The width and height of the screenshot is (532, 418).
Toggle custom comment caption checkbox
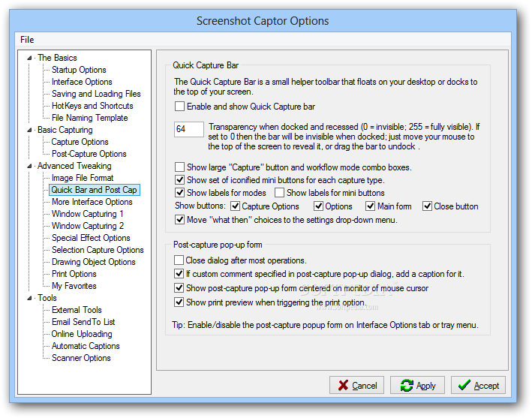[x=179, y=273]
